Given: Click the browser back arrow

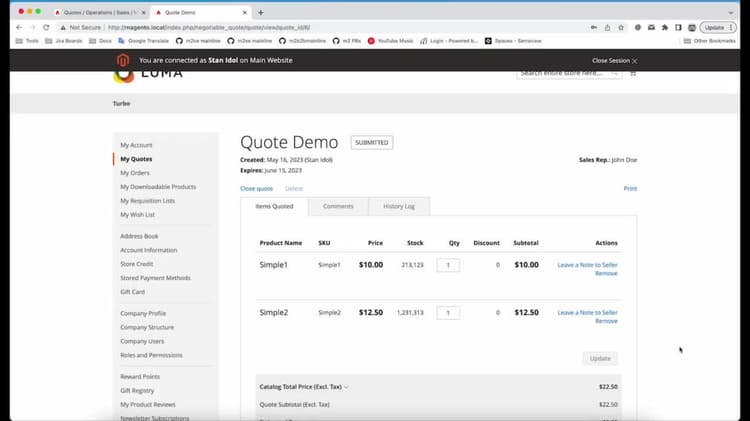Looking at the screenshot, I should click(x=19, y=28).
